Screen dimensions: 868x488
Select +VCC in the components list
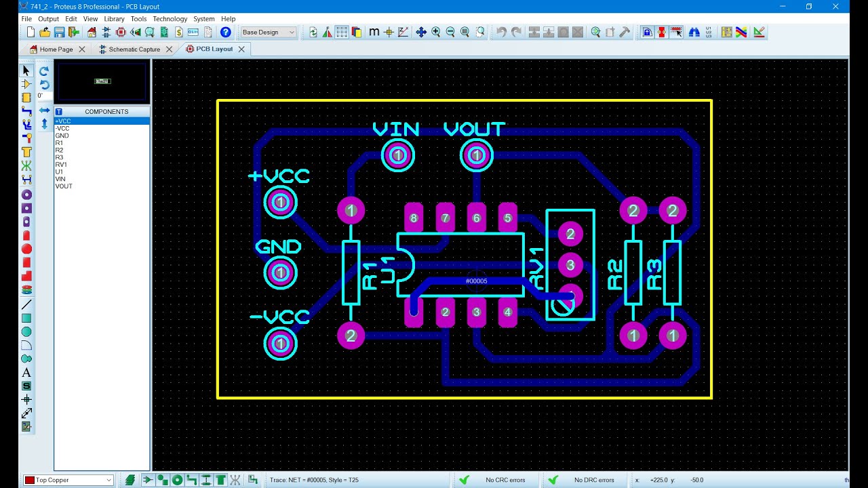point(102,121)
